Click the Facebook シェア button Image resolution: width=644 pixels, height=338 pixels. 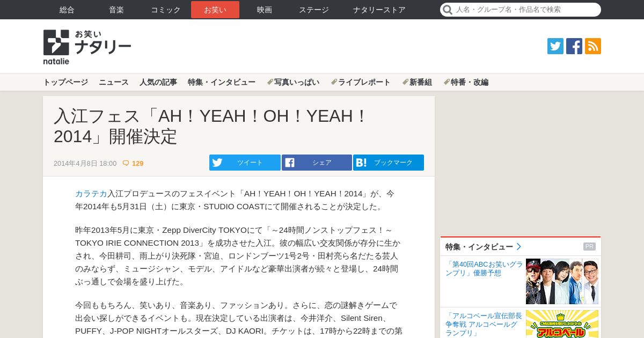coord(317,163)
